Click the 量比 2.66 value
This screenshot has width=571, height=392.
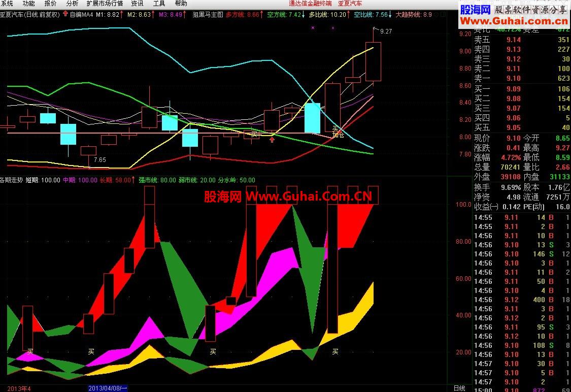coord(562,167)
